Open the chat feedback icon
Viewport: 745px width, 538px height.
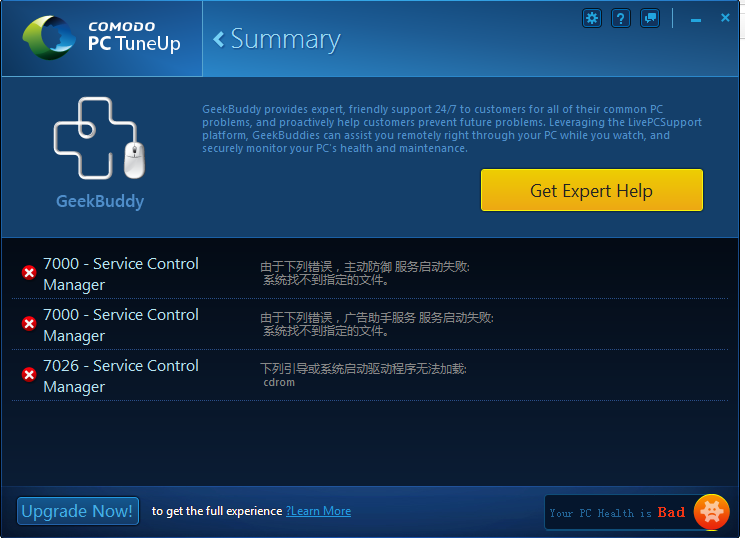pyautogui.click(x=650, y=18)
